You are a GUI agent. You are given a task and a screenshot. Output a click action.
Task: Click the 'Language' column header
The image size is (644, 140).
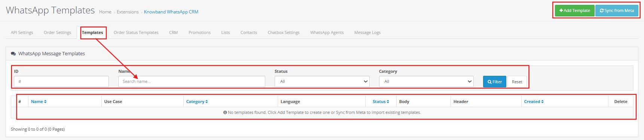click(290, 102)
